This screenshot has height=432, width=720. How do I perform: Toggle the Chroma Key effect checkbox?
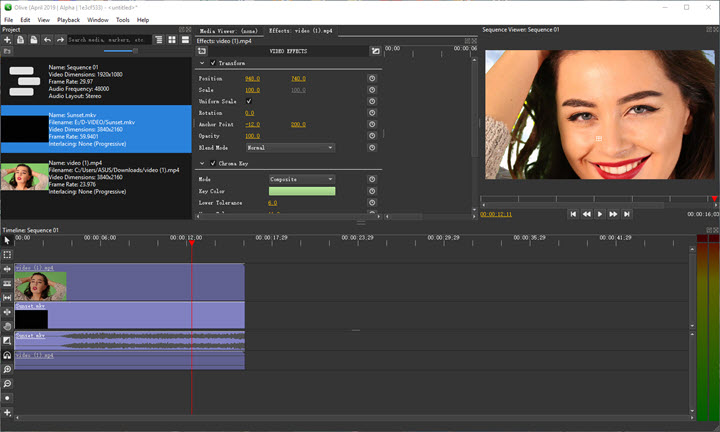click(213, 163)
